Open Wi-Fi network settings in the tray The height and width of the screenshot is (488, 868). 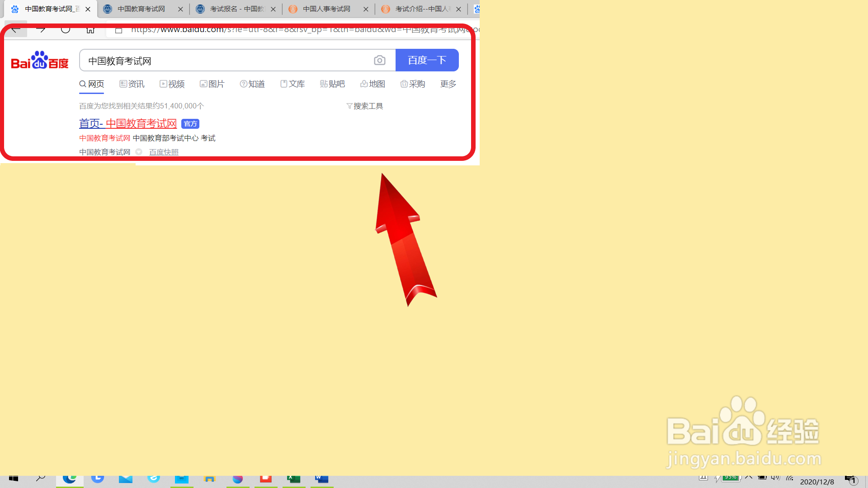[x=790, y=478]
